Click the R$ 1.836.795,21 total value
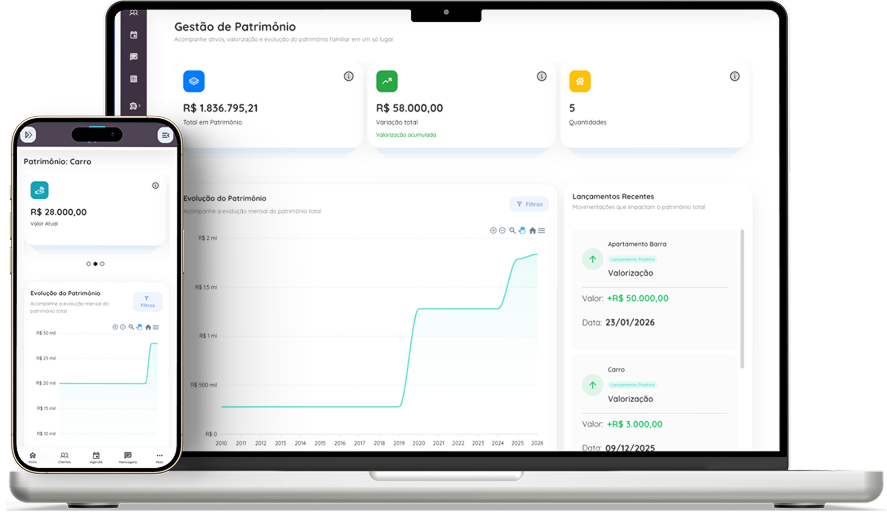 click(x=221, y=108)
